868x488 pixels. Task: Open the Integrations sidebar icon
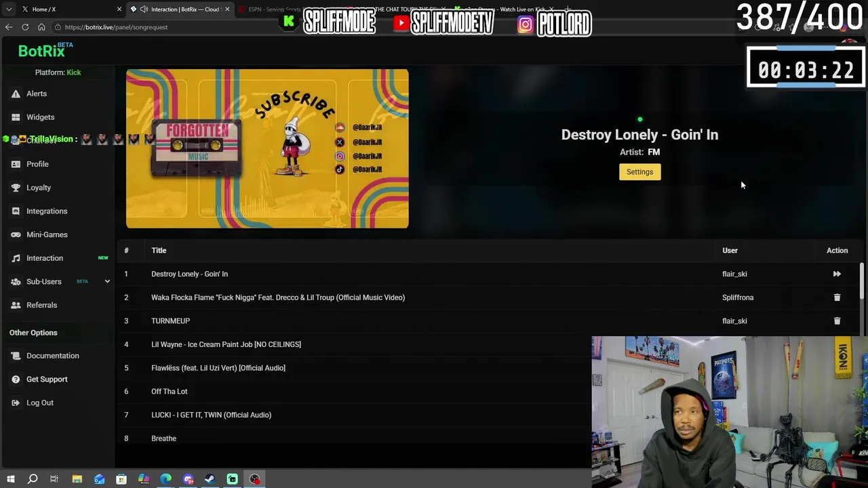point(16,211)
